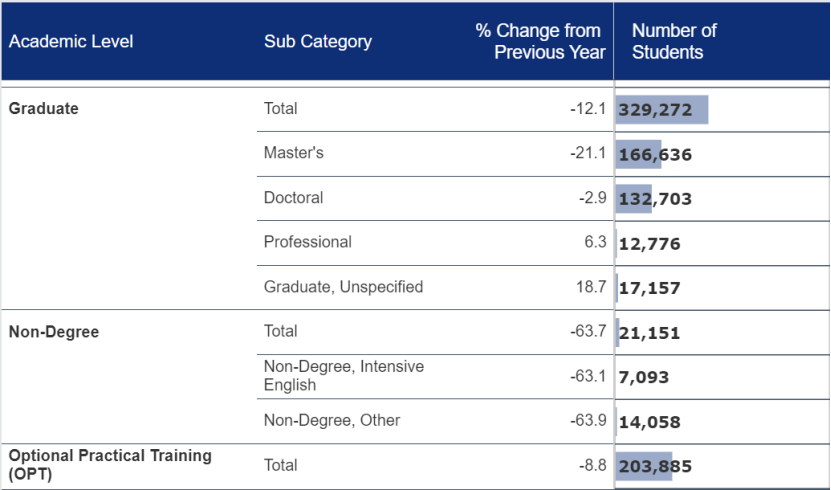The width and height of the screenshot is (831, 490).
Task: Click the -21.1 percent change value
Action: (x=588, y=154)
